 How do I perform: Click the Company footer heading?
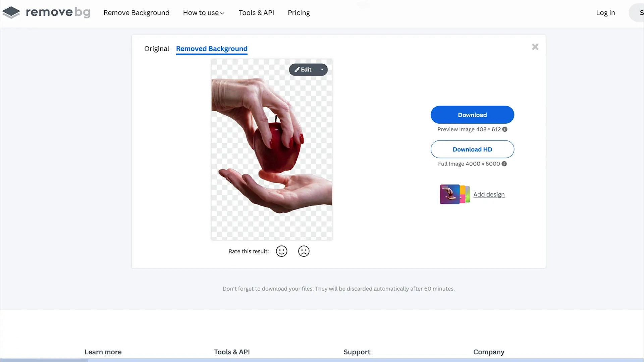coord(489,352)
